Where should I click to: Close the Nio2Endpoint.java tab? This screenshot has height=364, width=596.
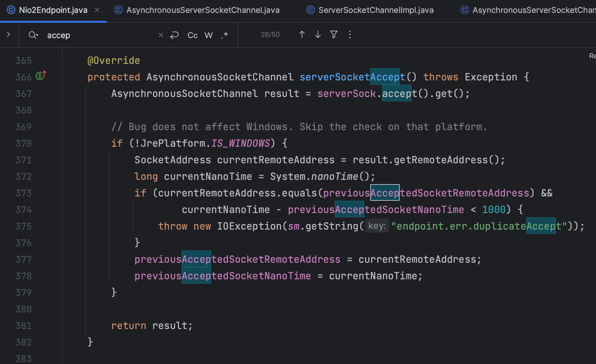[x=97, y=10]
